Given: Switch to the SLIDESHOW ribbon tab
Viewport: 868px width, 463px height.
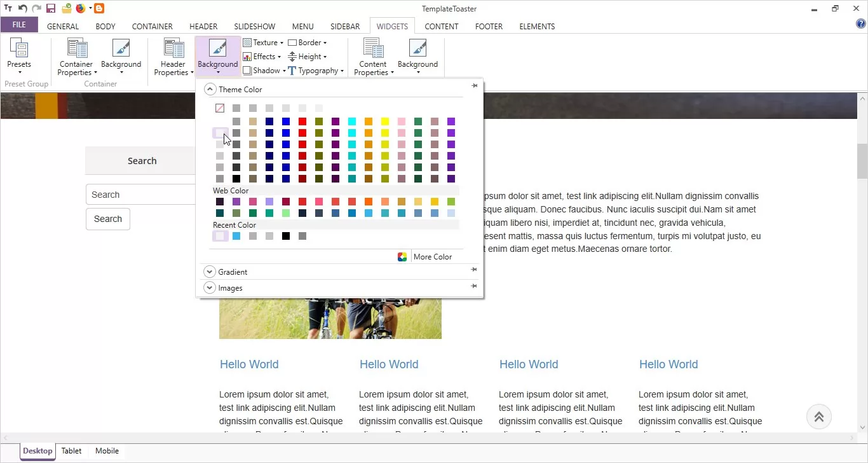Looking at the screenshot, I should click(254, 27).
